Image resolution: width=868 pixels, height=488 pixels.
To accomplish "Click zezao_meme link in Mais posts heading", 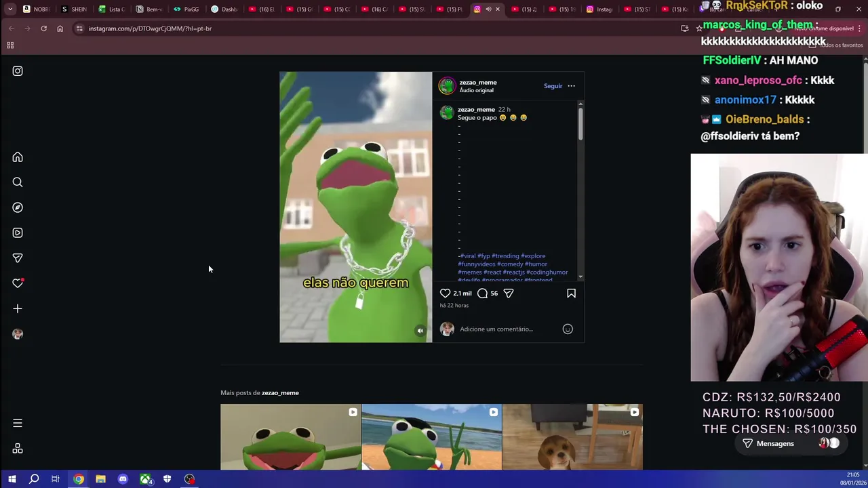I will pos(280,393).
